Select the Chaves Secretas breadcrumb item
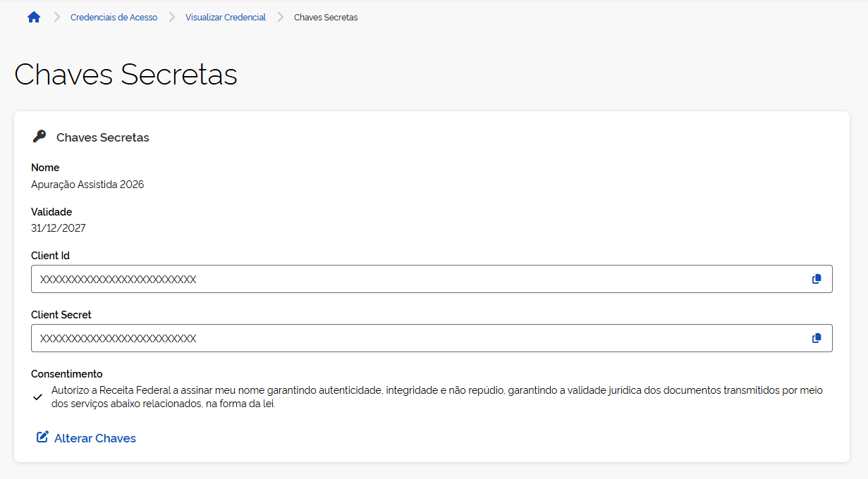The image size is (868, 479). click(326, 18)
